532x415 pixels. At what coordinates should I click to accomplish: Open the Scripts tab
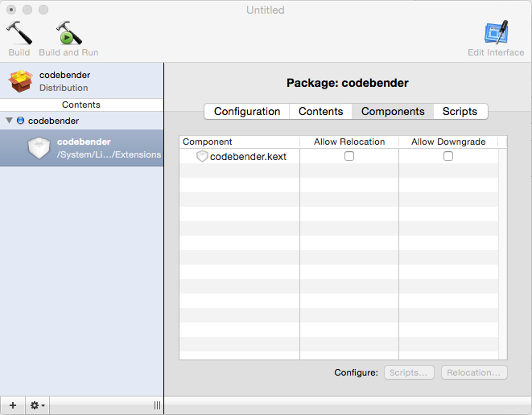click(460, 111)
